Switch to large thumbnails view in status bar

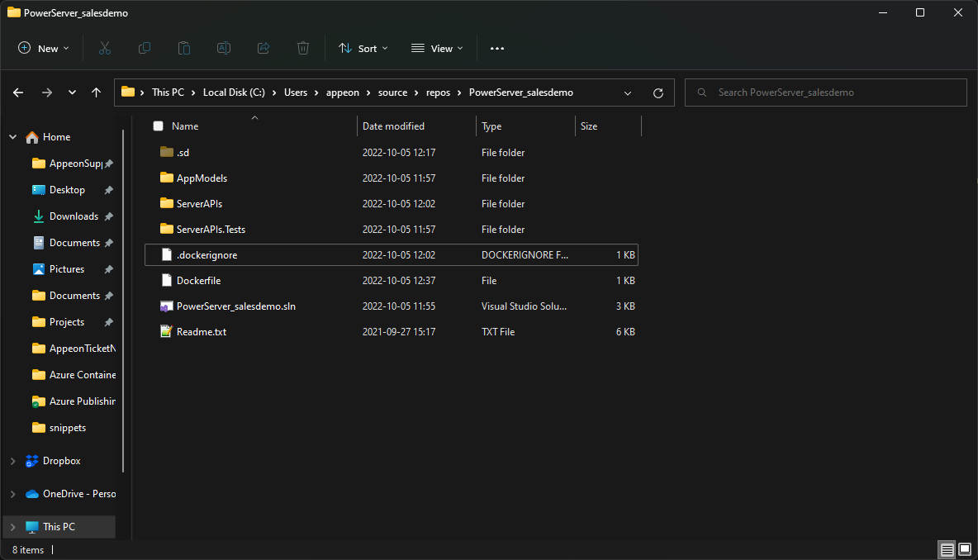(964, 549)
